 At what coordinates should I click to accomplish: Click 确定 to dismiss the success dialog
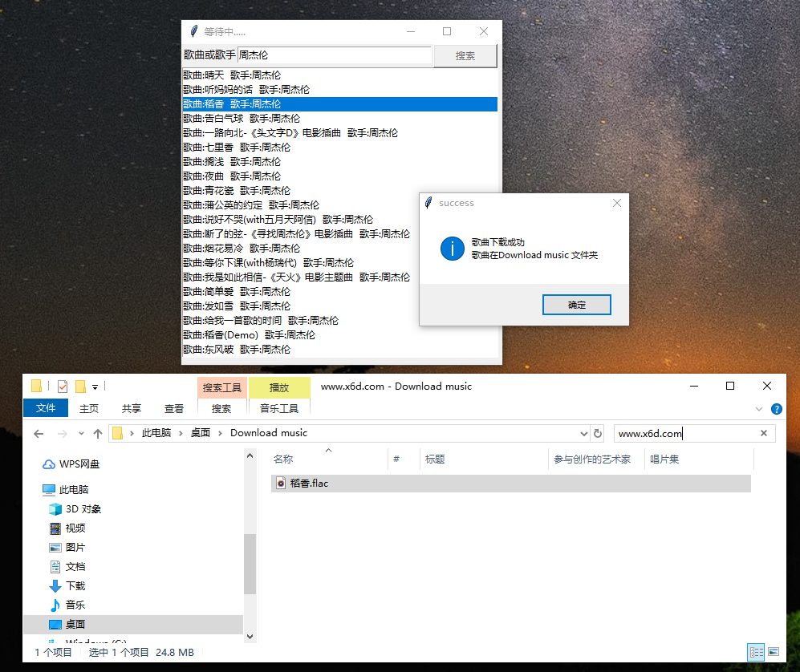coord(576,304)
